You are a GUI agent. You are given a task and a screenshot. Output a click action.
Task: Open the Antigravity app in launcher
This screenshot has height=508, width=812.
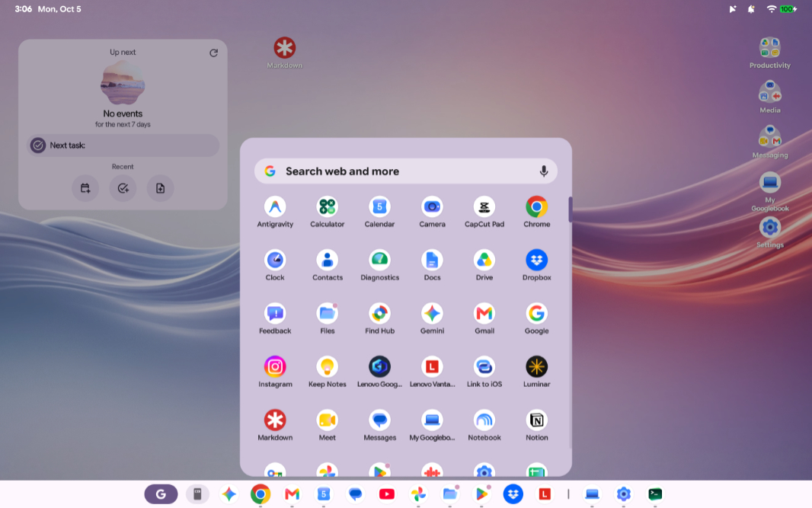coord(275,207)
